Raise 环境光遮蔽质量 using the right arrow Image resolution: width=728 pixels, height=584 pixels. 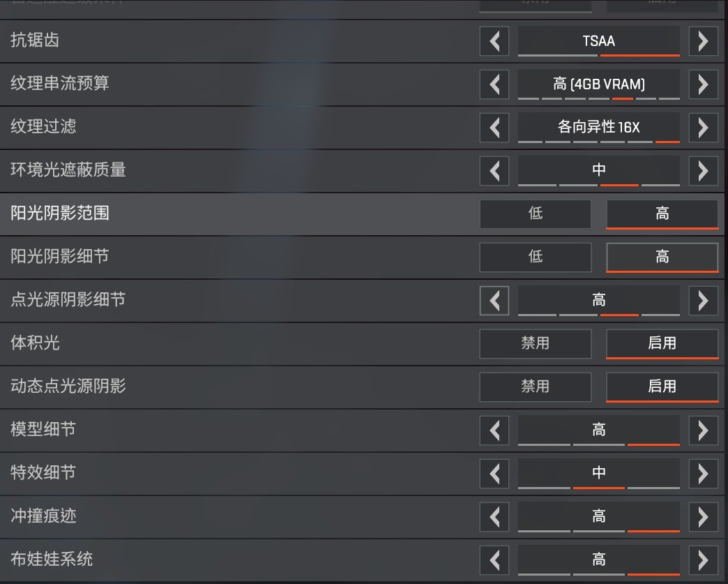coord(703,171)
